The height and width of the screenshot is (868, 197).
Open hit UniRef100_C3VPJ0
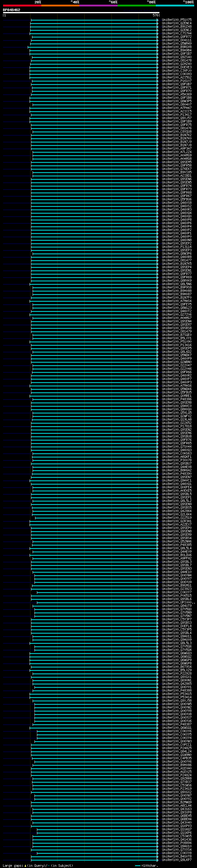pos(177,71)
